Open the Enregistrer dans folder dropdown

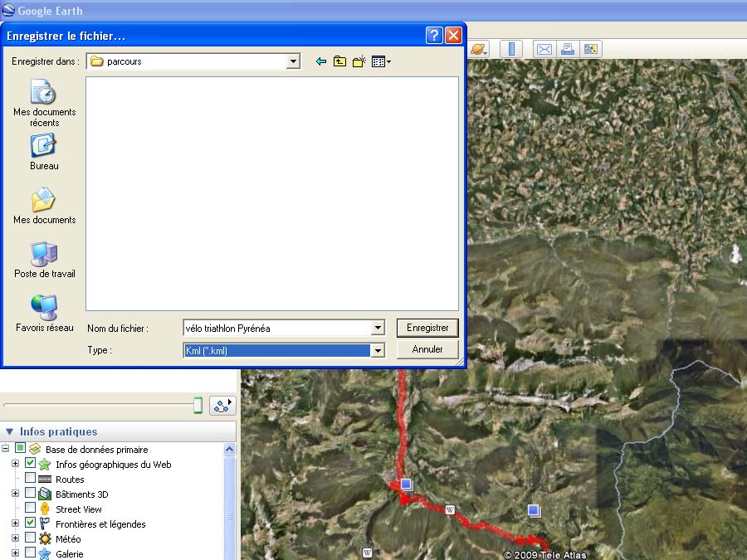[293, 61]
